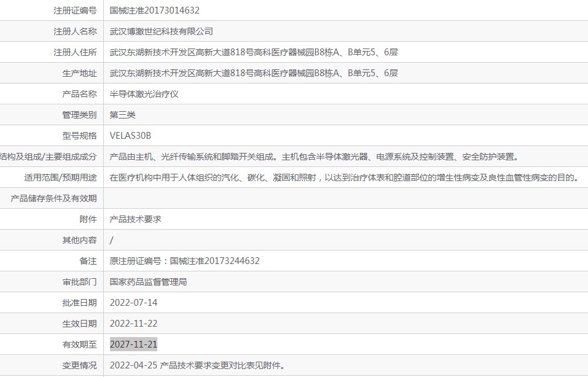The width and height of the screenshot is (588, 377).
Task: Open the 产品技术要求 attachment
Action: [135, 219]
